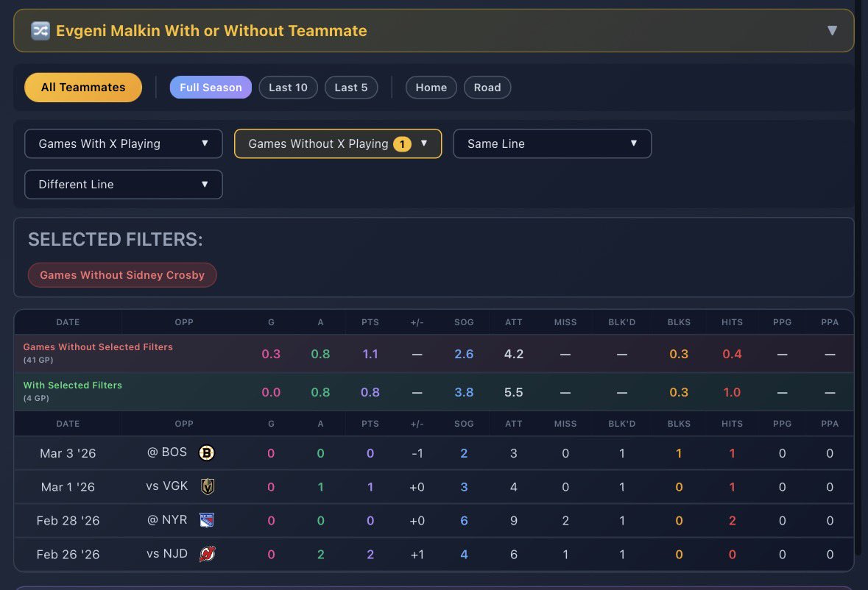Filter by Home games
Image resolution: width=868 pixels, height=590 pixels.
pos(431,88)
